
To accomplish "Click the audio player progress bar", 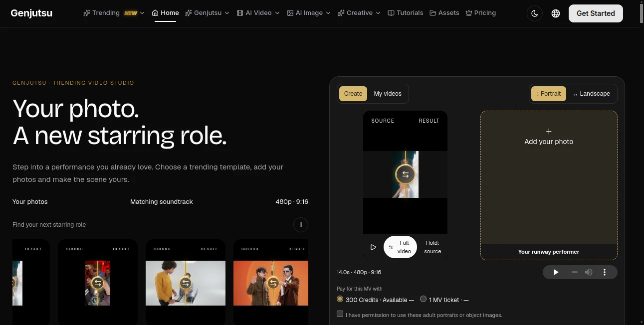I will (x=574, y=272).
